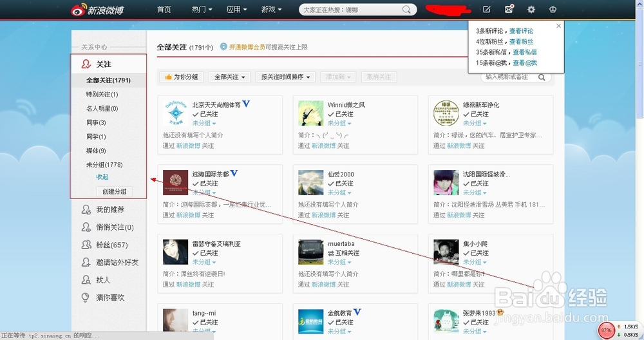Select 同事(3) group

coord(96,122)
